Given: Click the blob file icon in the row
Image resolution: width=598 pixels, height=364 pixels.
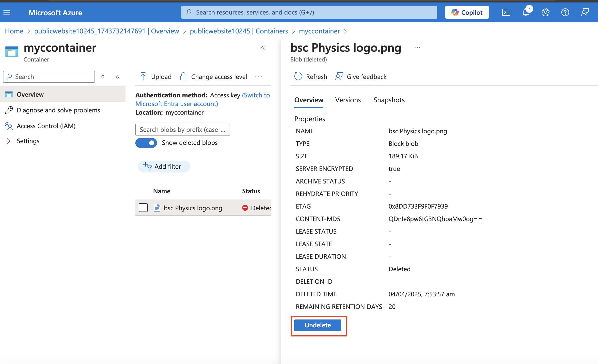Looking at the screenshot, I should pyautogui.click(x=157, y=208).
